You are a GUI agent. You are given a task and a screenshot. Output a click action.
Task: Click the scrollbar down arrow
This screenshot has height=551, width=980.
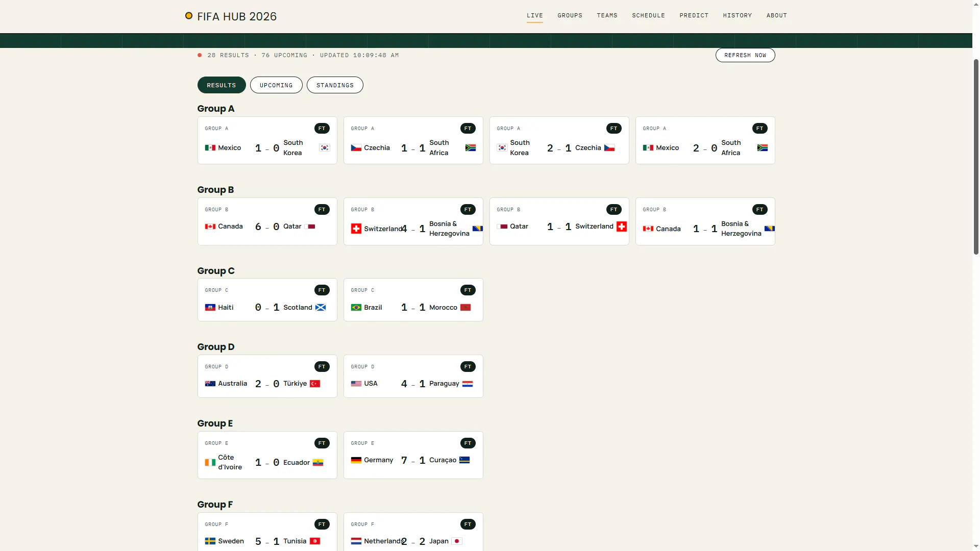tap(976, 546)
